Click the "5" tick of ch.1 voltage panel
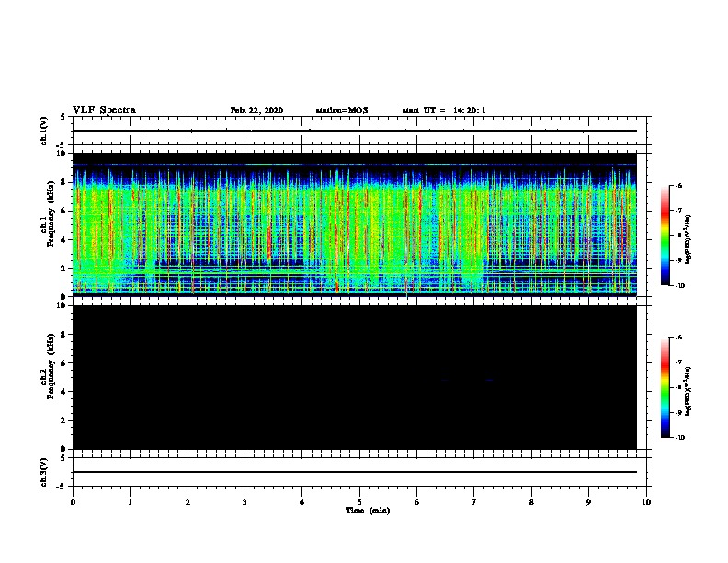 pos(64,117)
